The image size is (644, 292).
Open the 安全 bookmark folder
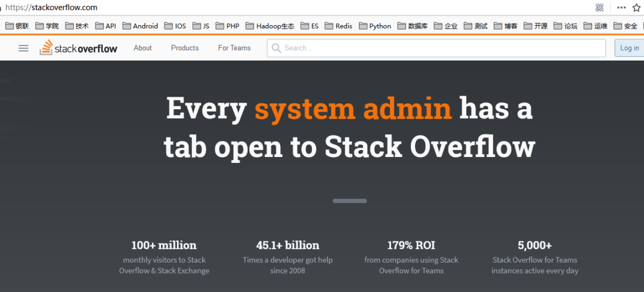tap(626, 26)
